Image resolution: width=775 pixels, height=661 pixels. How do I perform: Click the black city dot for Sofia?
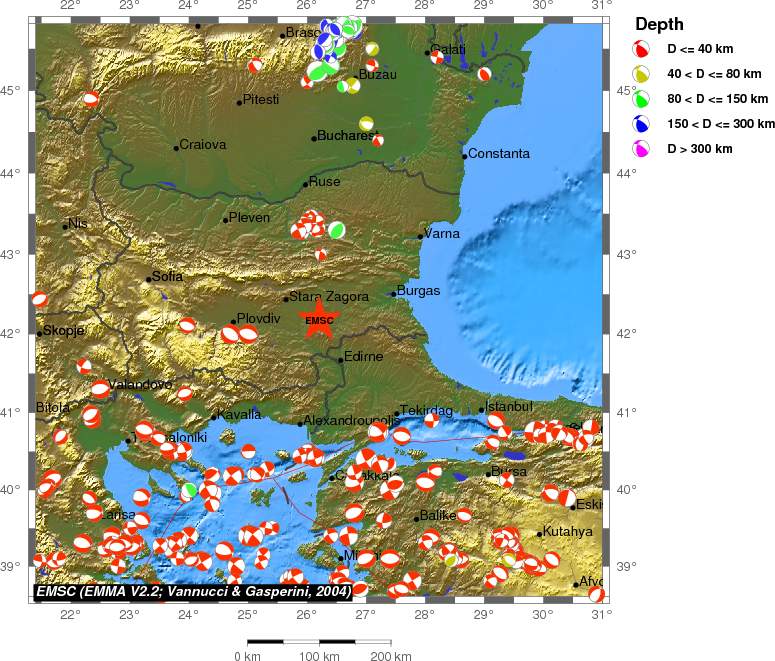[148, 279]
